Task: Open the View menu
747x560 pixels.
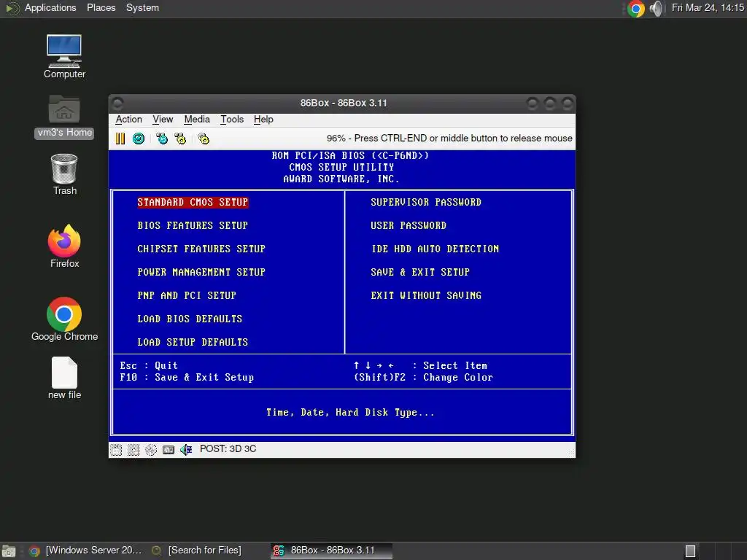Action: coord(163,119)
